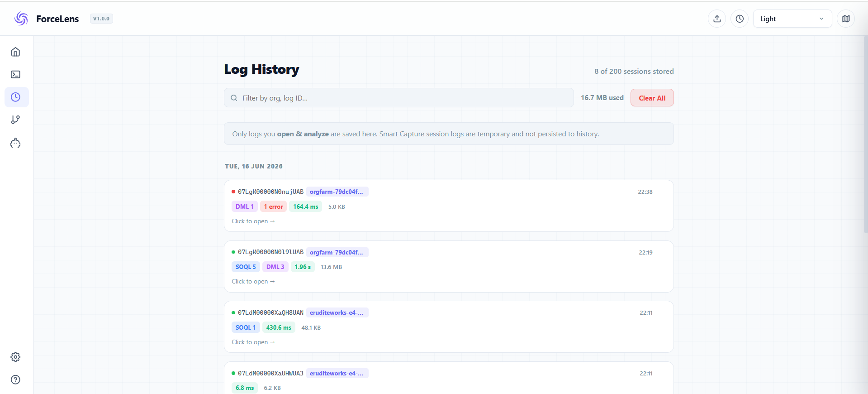Click the DML 1 badge
Image resolution: width=868 pixels, height=394 pixels.
tap(244, 207)
